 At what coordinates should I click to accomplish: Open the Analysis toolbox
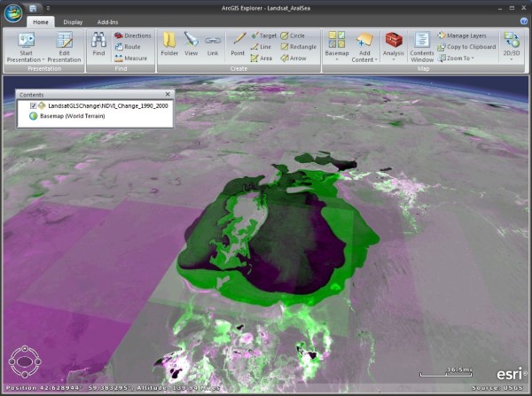[394, 46]
